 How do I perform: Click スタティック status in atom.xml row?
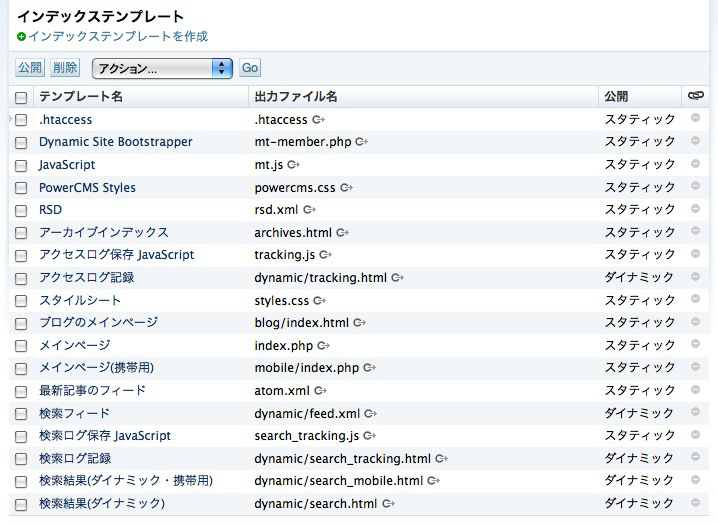pos(640,390)
